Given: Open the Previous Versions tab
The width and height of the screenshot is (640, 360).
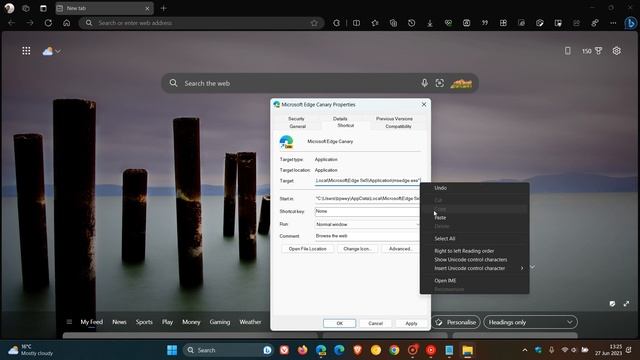Looking at the screenshot, I should coord(394,118).
